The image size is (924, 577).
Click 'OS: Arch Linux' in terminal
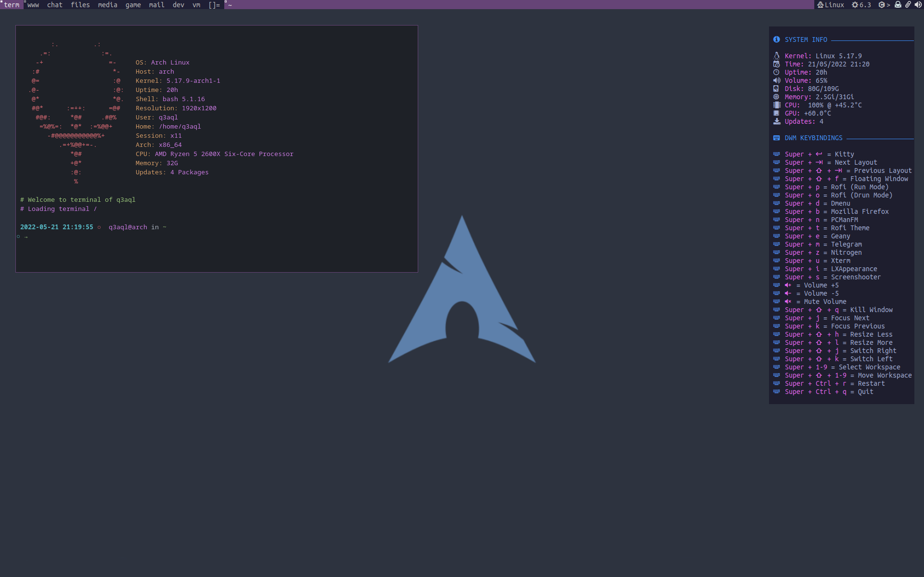pos(163,63)
